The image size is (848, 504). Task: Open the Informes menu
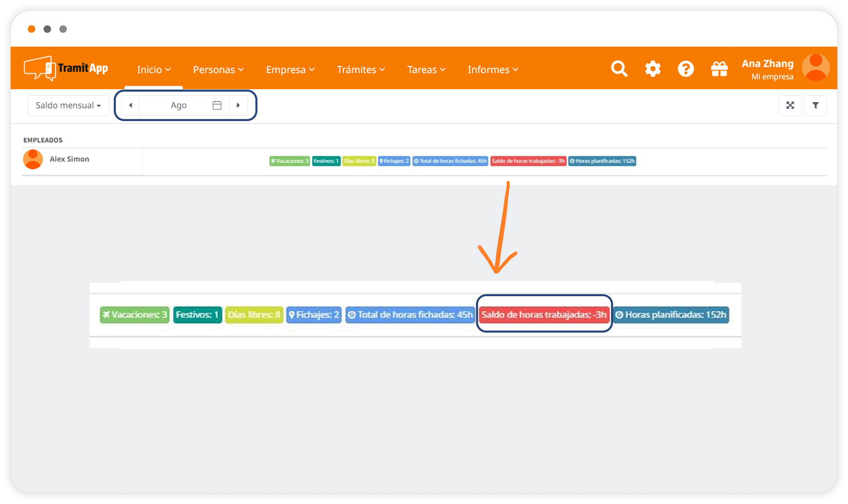(x=493, y=70)
